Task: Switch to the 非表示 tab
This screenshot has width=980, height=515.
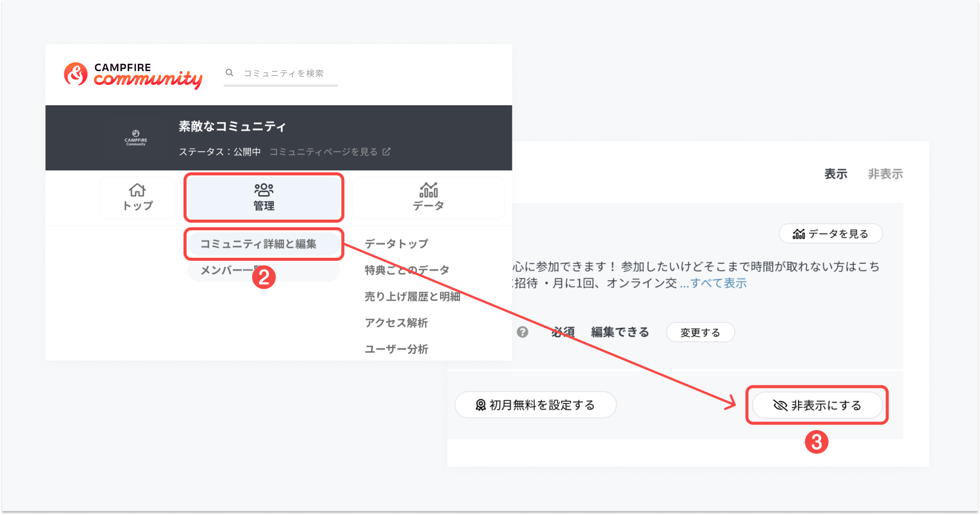Action: coord(885,174)
